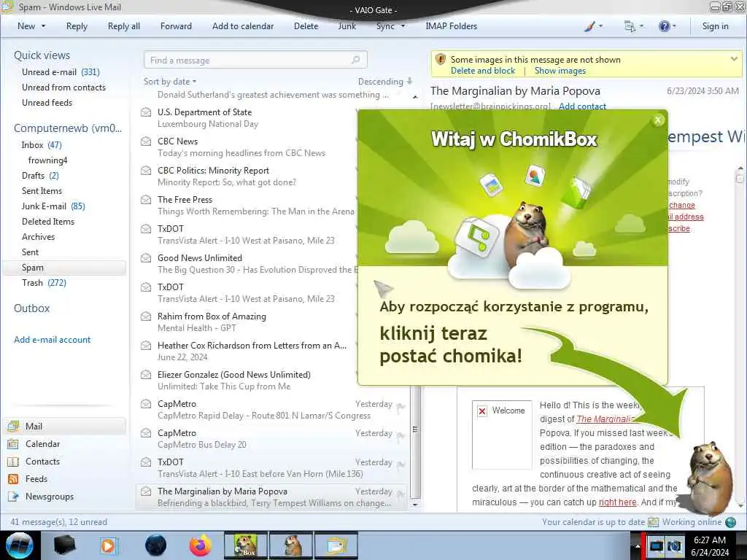The width and height of the screenshot is (747, 560).
Task: Open the media player taskbar icon
Action: pyautogui.click(x=109, y=545)
